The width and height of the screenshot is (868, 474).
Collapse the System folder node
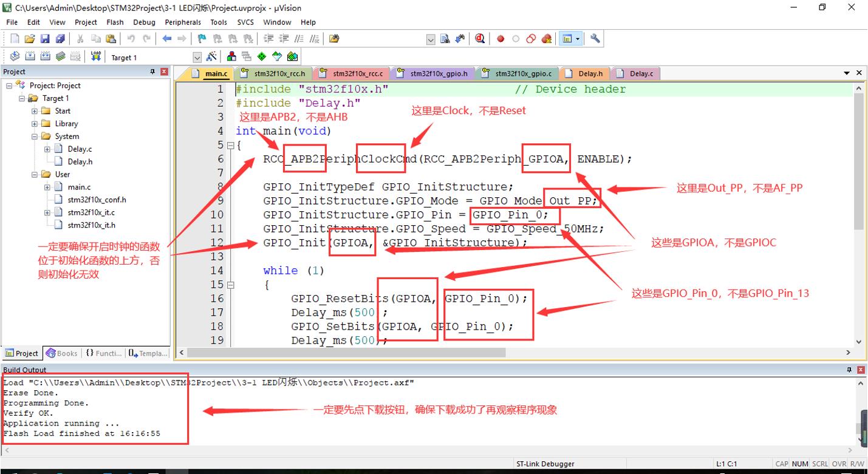click(x=35, y=137)
